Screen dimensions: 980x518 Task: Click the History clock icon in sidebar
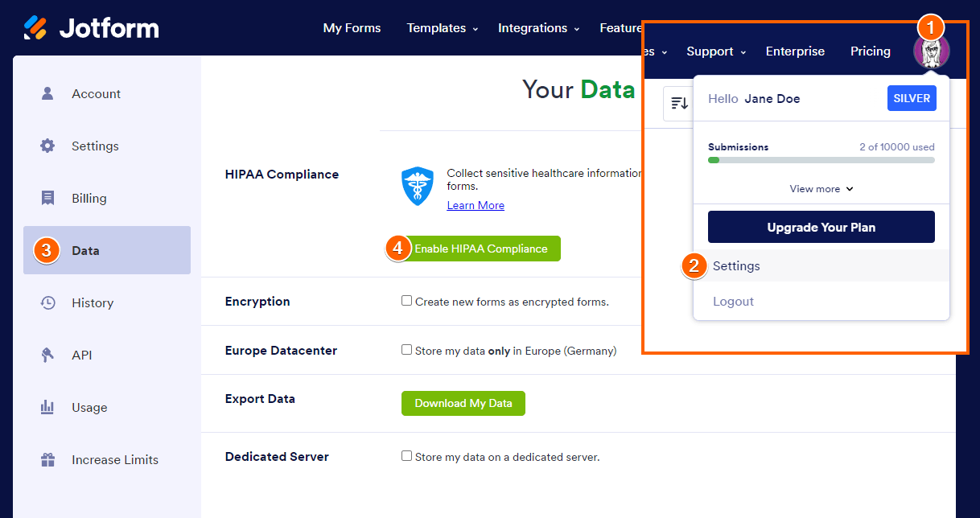[47, 302]
